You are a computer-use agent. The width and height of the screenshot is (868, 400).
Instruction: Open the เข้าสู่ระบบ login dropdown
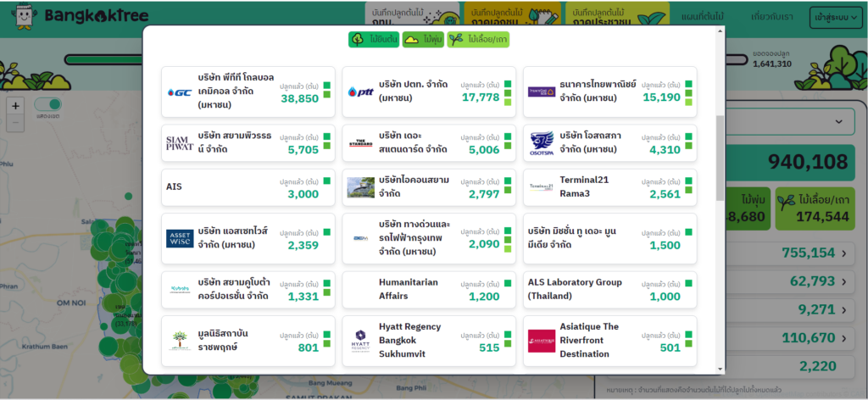click(835, 18)
